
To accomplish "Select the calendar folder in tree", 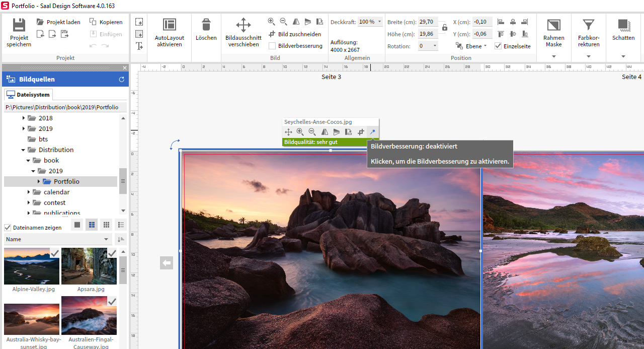I will (x=56, y=192).
